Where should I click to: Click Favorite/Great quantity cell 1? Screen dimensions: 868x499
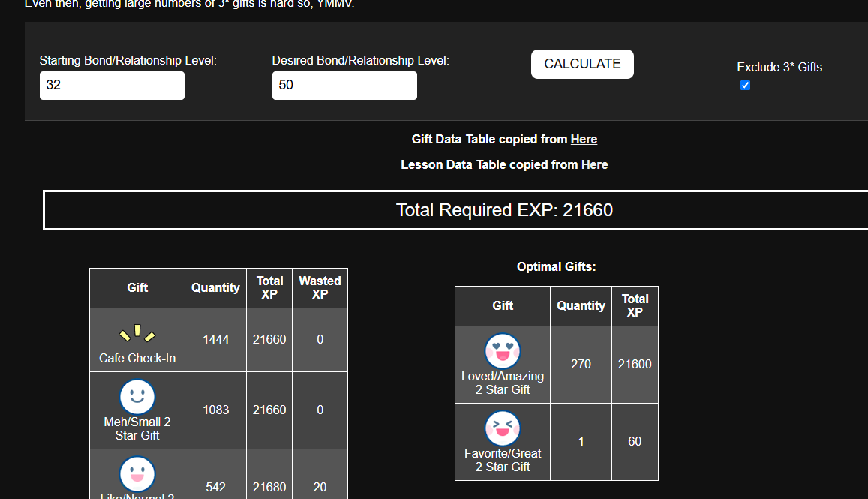[x=581, y=441]
